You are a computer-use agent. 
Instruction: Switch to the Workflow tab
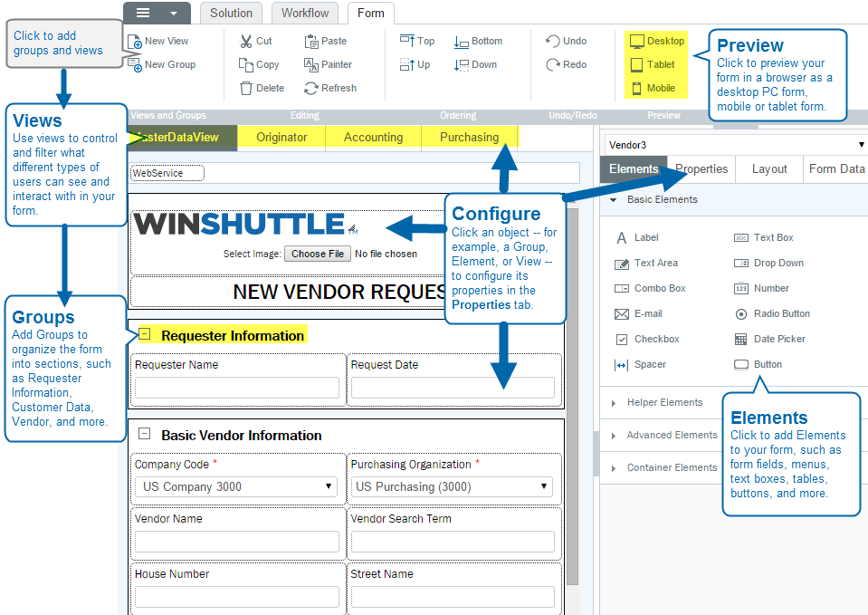pos(305,13)
